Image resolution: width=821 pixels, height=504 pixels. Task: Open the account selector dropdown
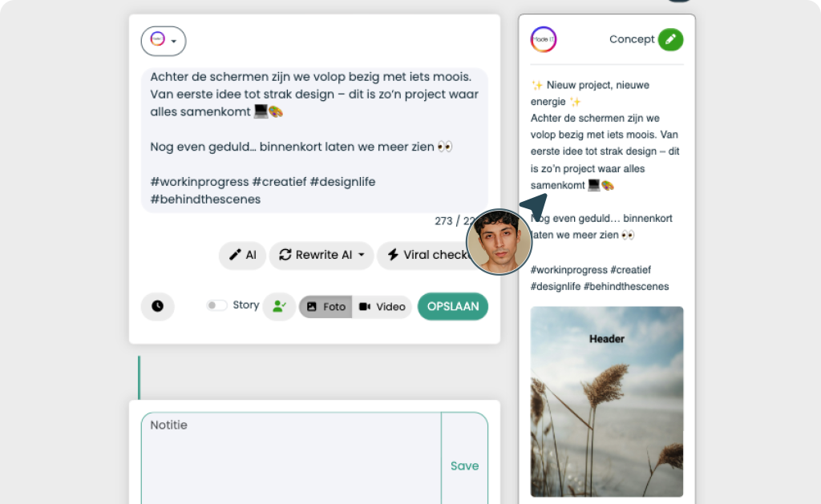[x=164, y=41]
